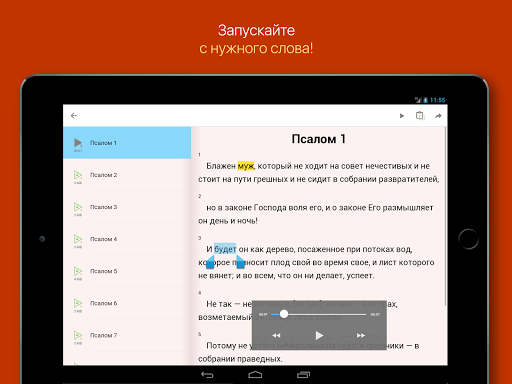Viewport: 512px width, 384px height.
Task: Download and play Псалом 7 icon
Action: 78,335
